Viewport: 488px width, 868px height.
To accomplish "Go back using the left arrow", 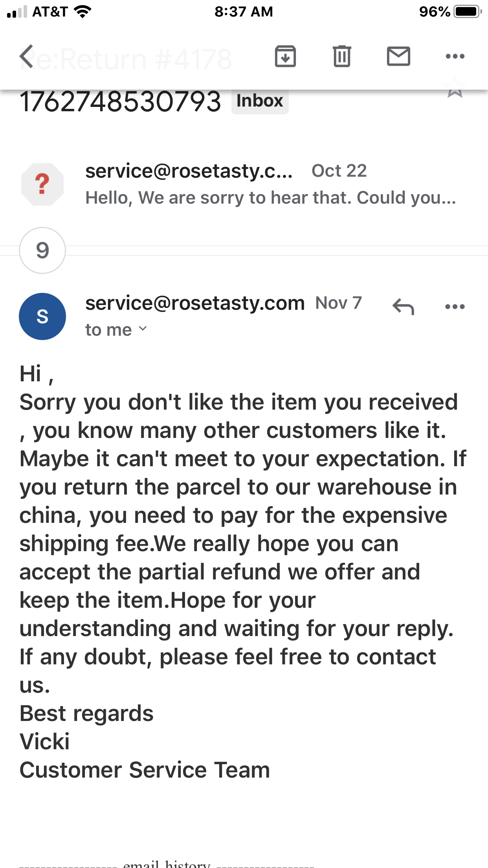I will point(27,56).
